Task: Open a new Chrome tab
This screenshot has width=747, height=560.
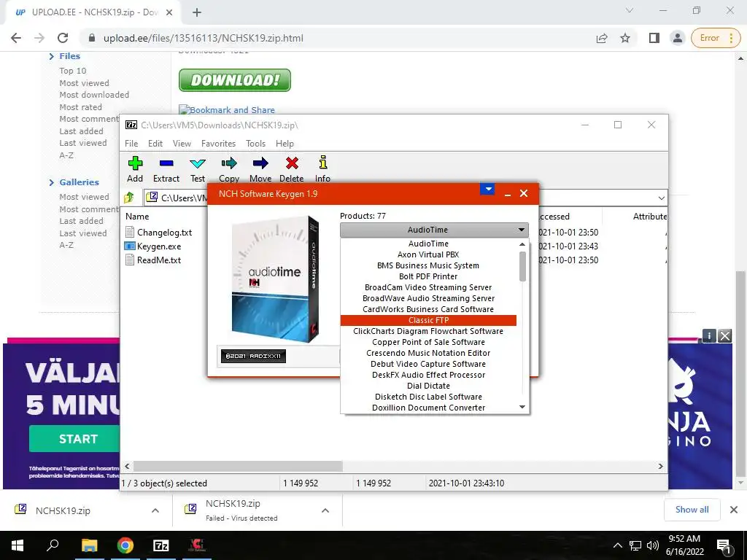Action: (x=197, y=12)
